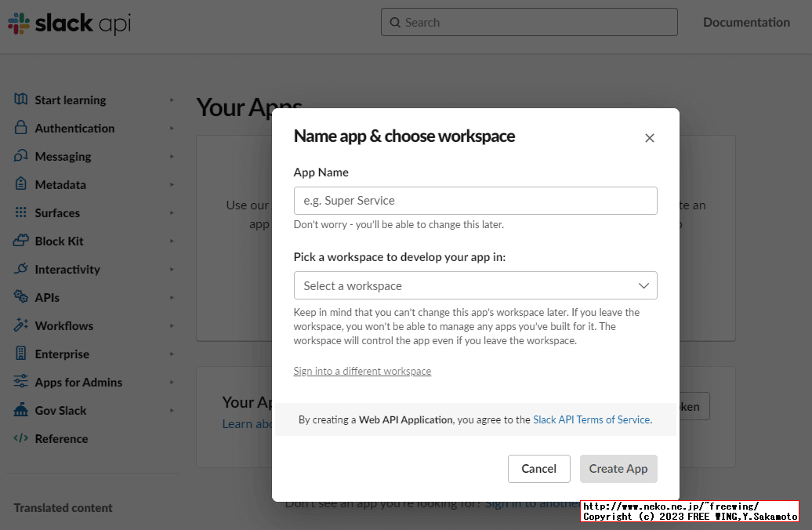The image size is (812, 530).
Task: Open the Documentation menu item
Action: tap(746, 22)
